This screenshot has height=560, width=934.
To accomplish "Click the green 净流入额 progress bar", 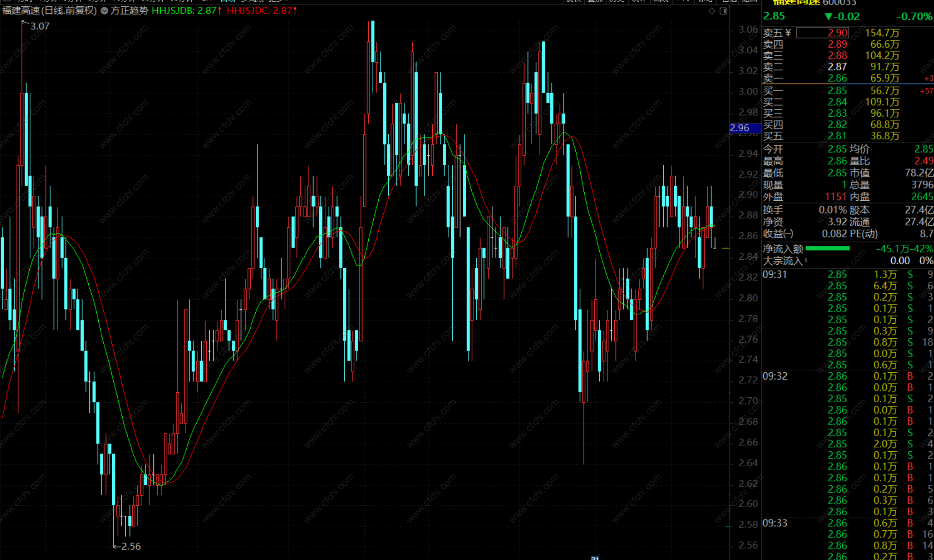I will coord(827,248).
